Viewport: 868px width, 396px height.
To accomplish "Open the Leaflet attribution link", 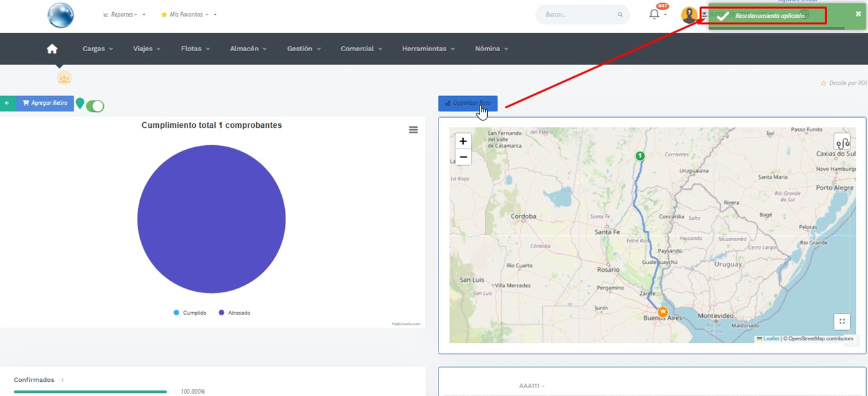I will pyautogui.click(x=771, y=339).
